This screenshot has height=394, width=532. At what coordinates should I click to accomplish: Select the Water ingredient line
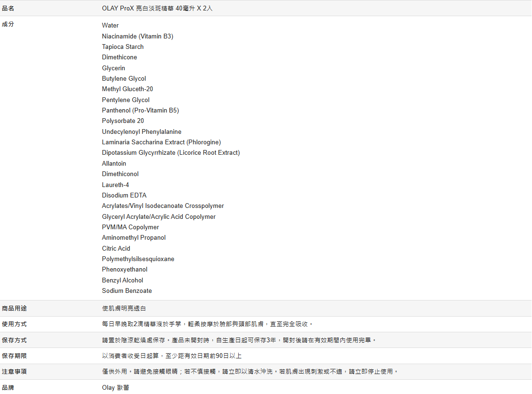click(110, 26)
